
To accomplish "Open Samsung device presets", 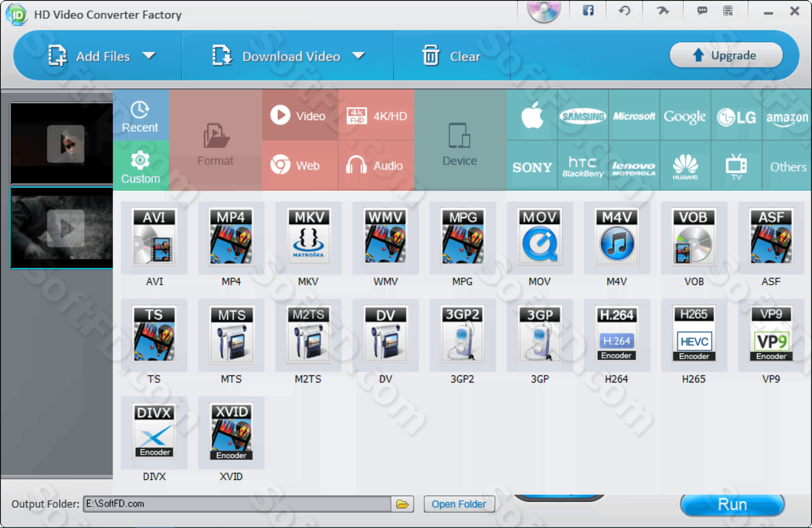I will pos(583,116).
